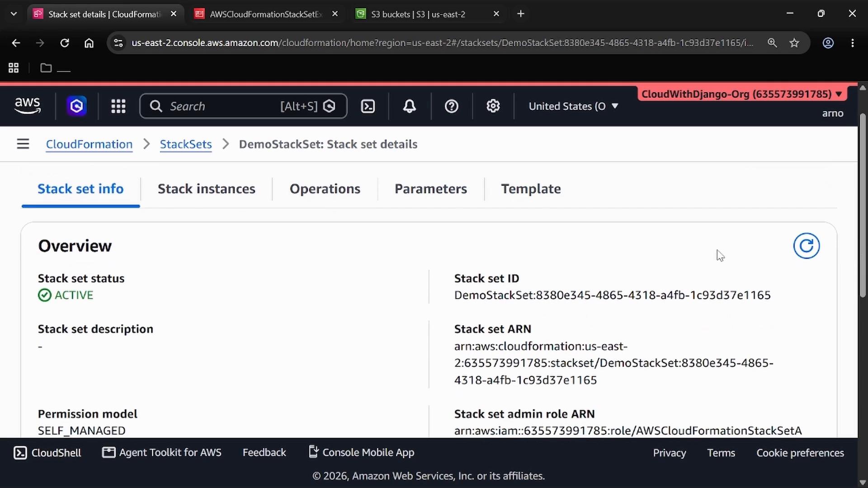Switch to the AWSCloudFormationStackSet browser tab

click(x=267, y=14)
